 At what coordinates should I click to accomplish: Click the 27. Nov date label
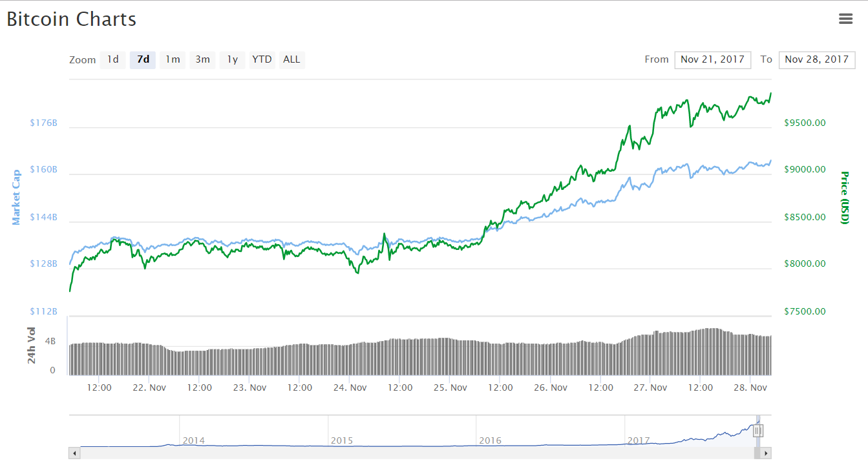click(x=650, y=387)
